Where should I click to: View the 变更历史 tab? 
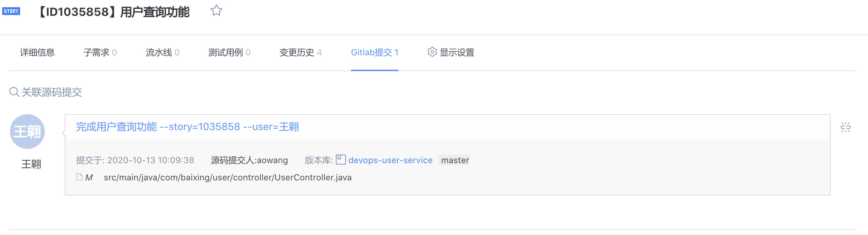tap(301, 52)
